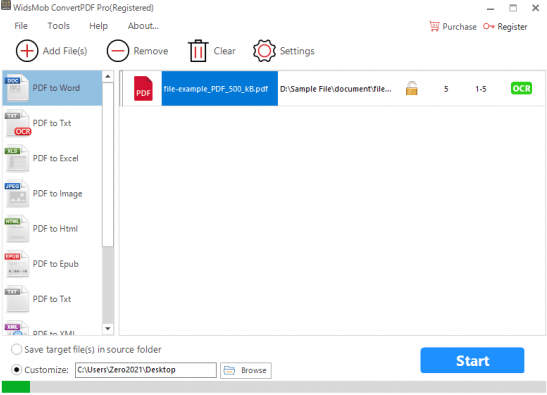Viewport: 547px width, 395px height.
Task: Click the sidebar scroll down arrow
Action: pyautogui.click(x=108, y=328)
